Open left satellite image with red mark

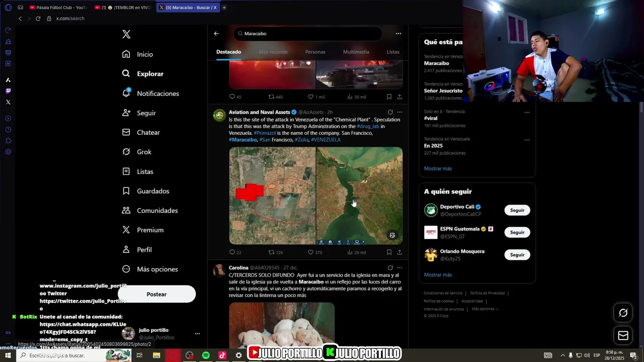pyautogui.click(x=272, y=196)
